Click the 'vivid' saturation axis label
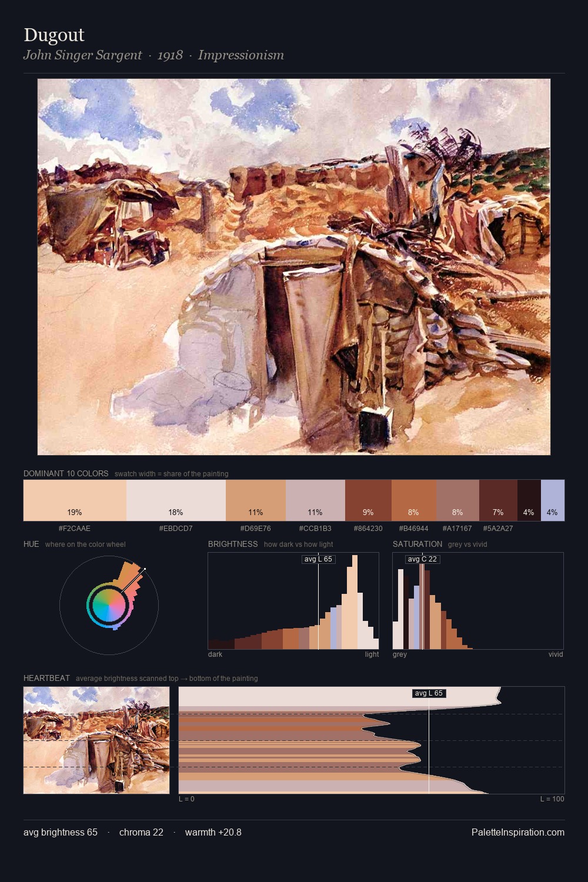The width and height of the screenshot is (588, 882). coord(556,654)
